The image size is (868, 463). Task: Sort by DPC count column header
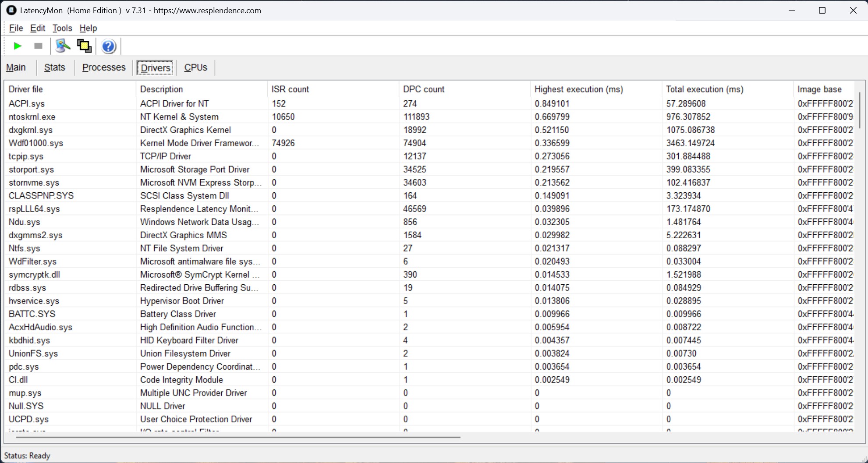(x=423, y=89)
